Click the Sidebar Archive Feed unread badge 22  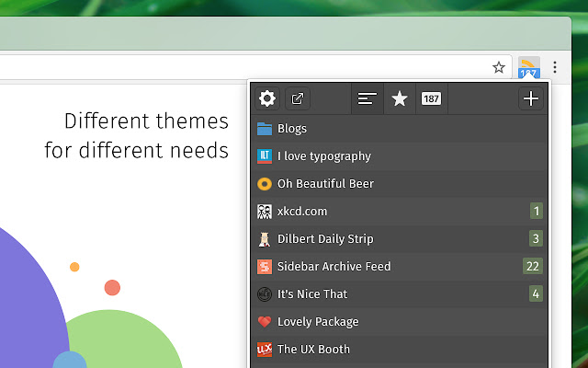pyautogui.click(x=533, y=267)
